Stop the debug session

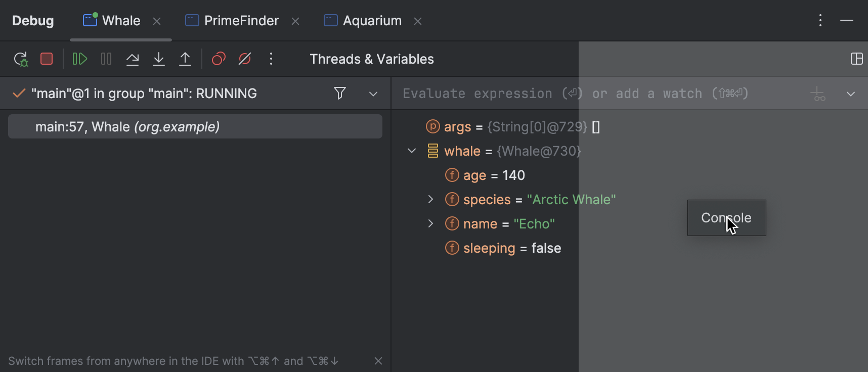(47, 59)
